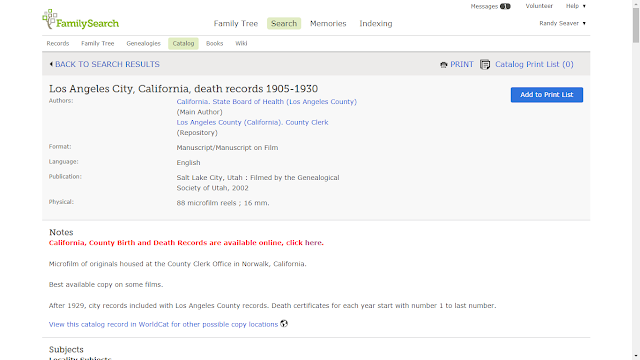Viewport: 640px width, 360px height.
Task: Click the printer icon beside PRINT
Action: click(444, 65)
